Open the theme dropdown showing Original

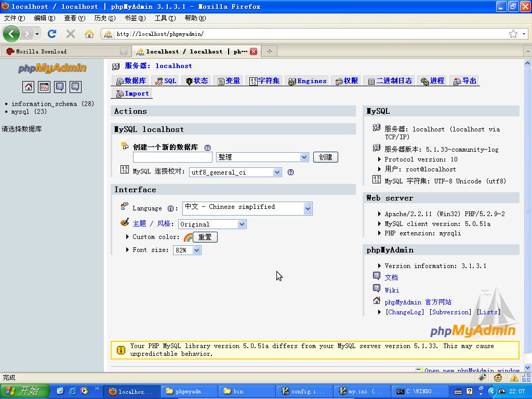point(212,224)
